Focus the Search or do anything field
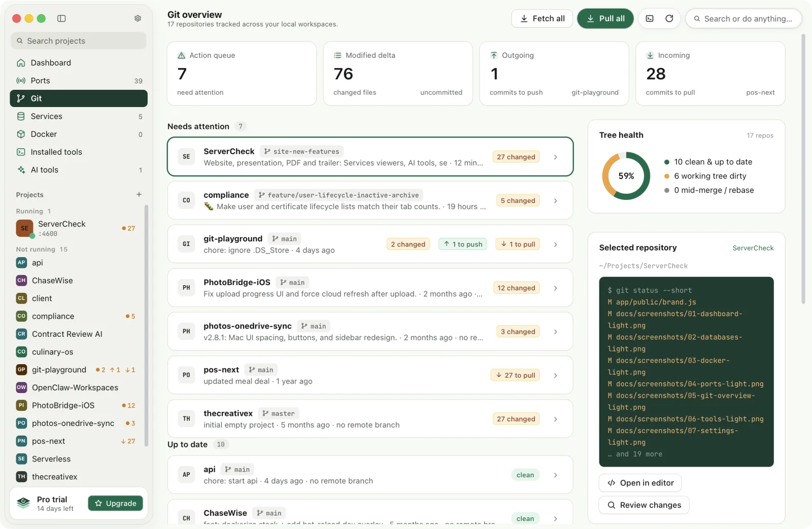This screenshot has height=529, width=812. point(743,19)
